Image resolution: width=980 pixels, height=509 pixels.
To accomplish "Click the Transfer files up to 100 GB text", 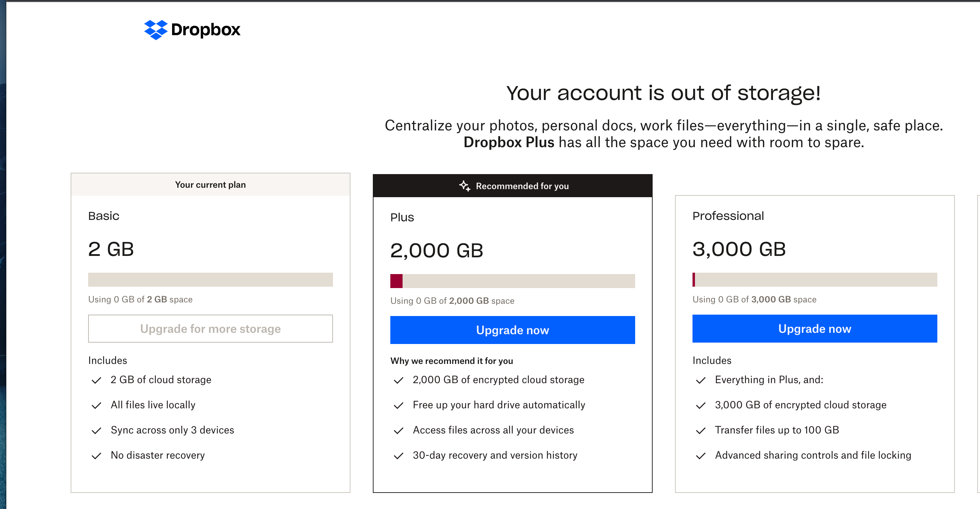I will (x=777, y=430).
